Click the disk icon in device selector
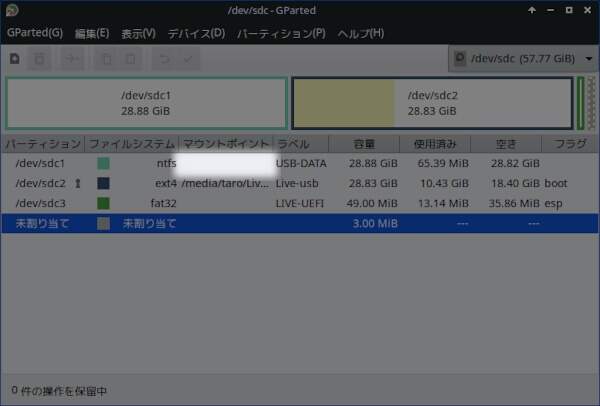The width and height of the screenshot is (600, 406). [x=460, y=59]
